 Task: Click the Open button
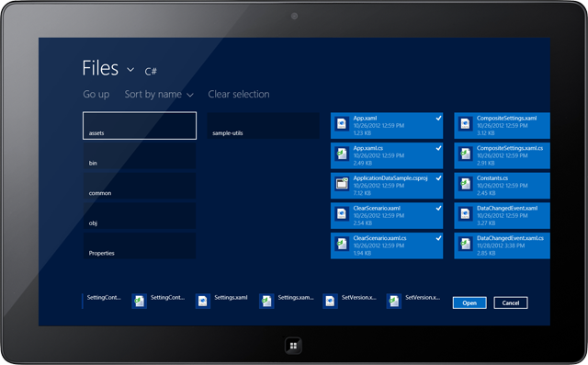pyautogui.click(x=469, y=302)
